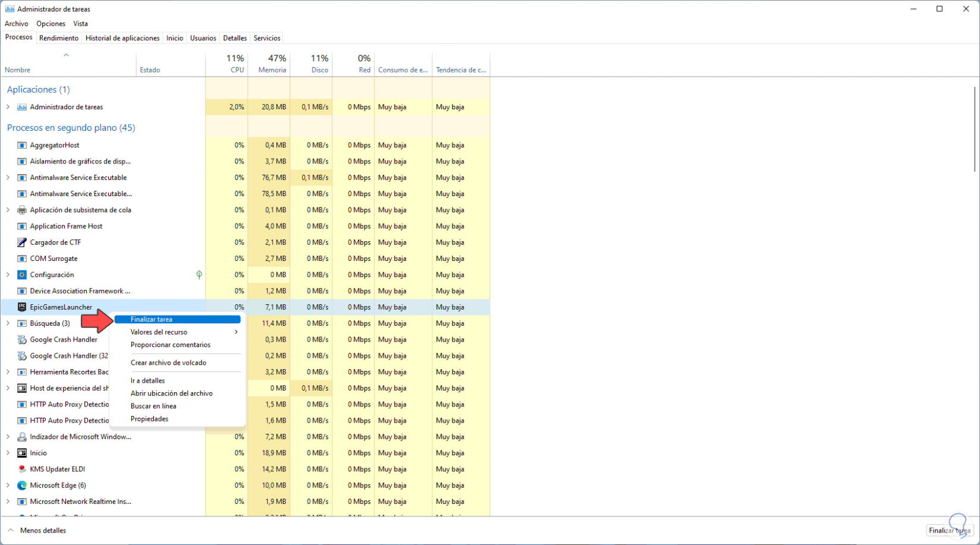Sort by the Memoria column header
980x545 pixels.
(x=269, y=64)
